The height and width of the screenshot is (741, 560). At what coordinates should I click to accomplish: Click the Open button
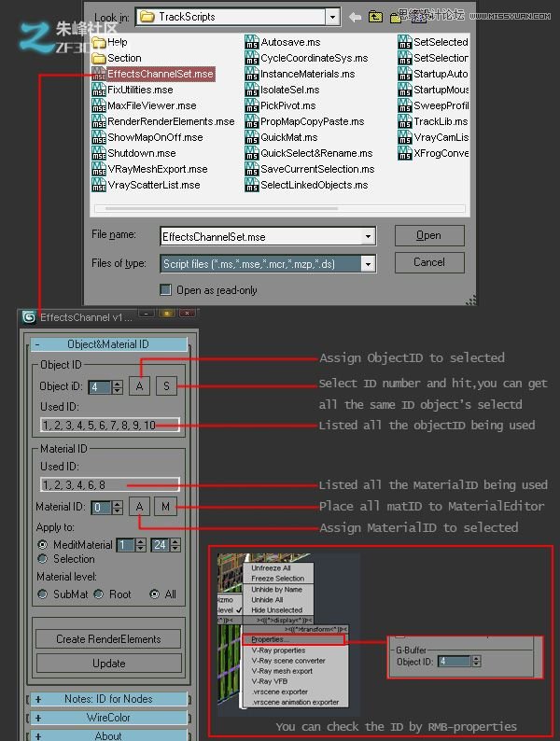429,235
